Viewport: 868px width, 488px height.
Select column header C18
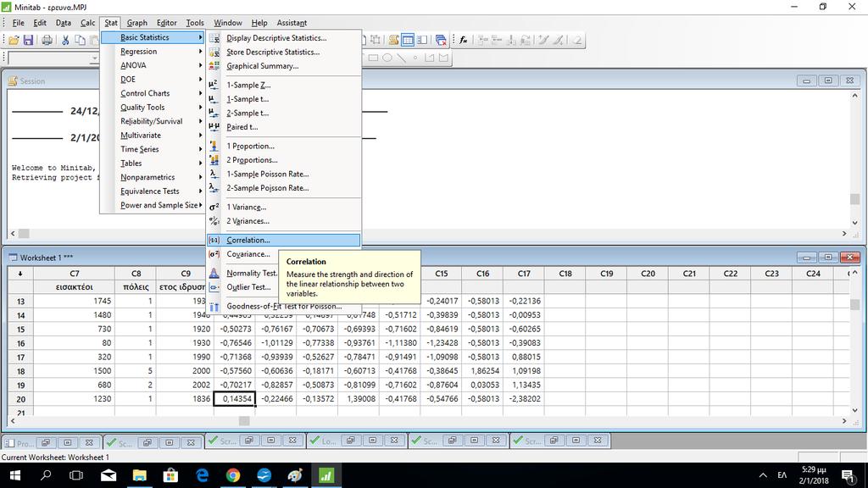(565, 274)
